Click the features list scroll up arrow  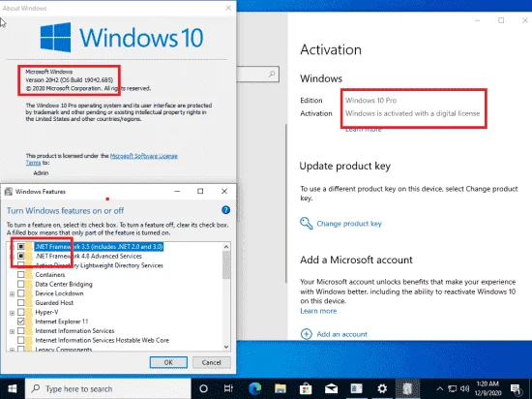pos(226,247)
